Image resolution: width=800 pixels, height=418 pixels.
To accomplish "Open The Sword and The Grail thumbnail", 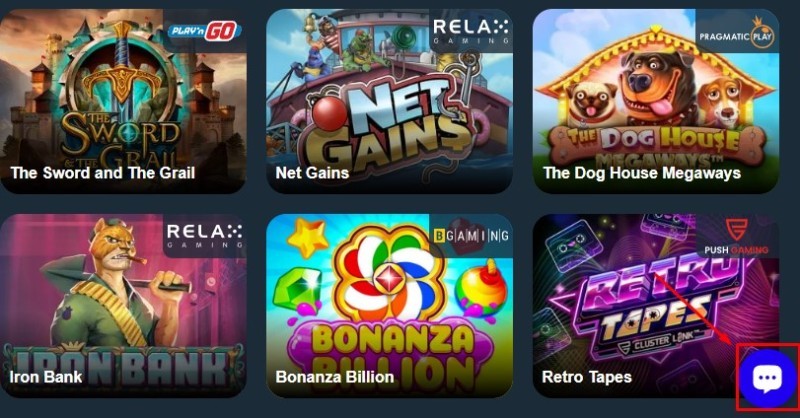I will pos(123,101).
